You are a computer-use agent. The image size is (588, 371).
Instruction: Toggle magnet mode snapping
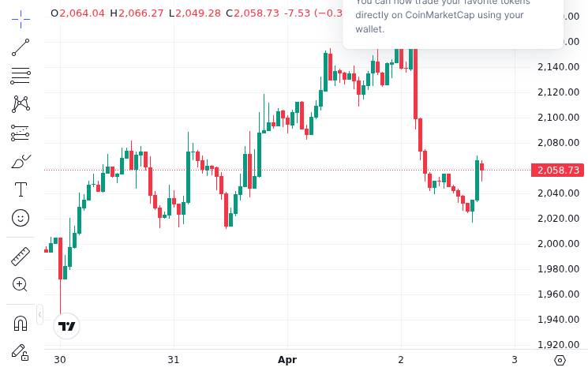(21, 323)
